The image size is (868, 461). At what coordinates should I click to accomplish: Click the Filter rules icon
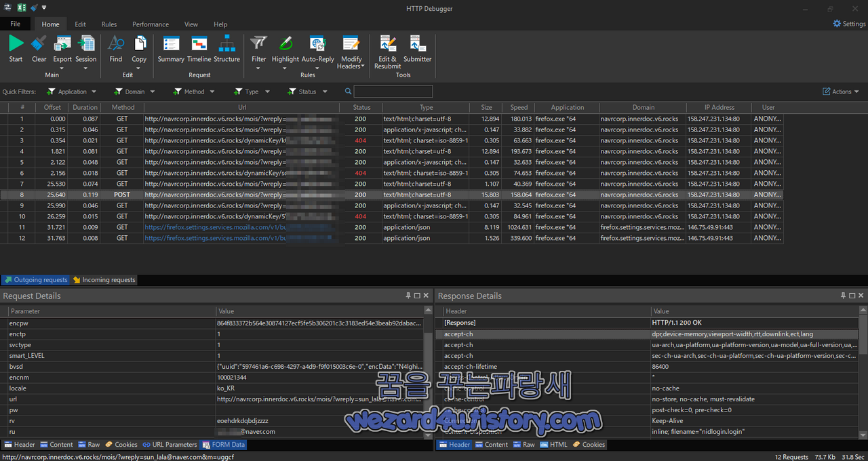258,43
